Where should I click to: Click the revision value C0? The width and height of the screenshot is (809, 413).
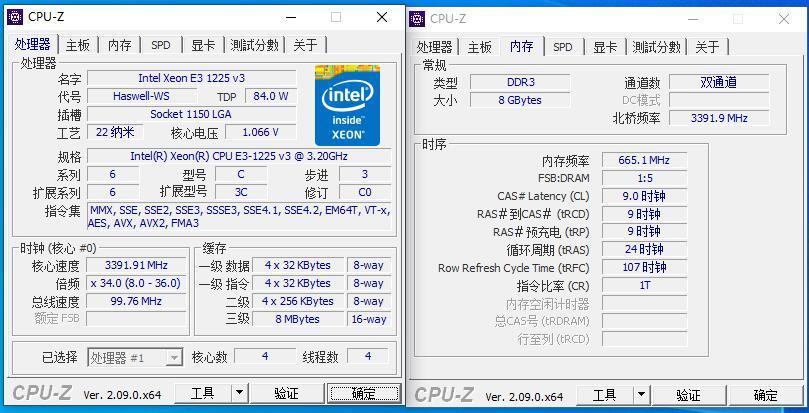[x=365, y=192]
